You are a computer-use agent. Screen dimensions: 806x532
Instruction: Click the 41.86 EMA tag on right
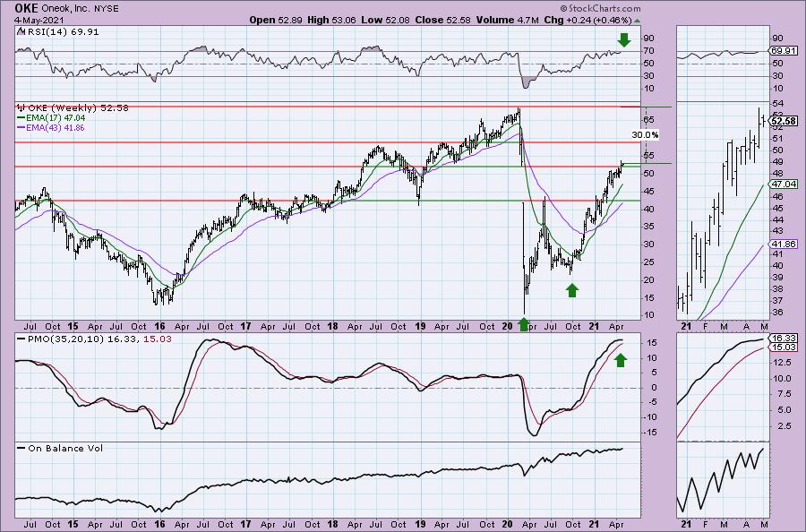coord(784,245)
